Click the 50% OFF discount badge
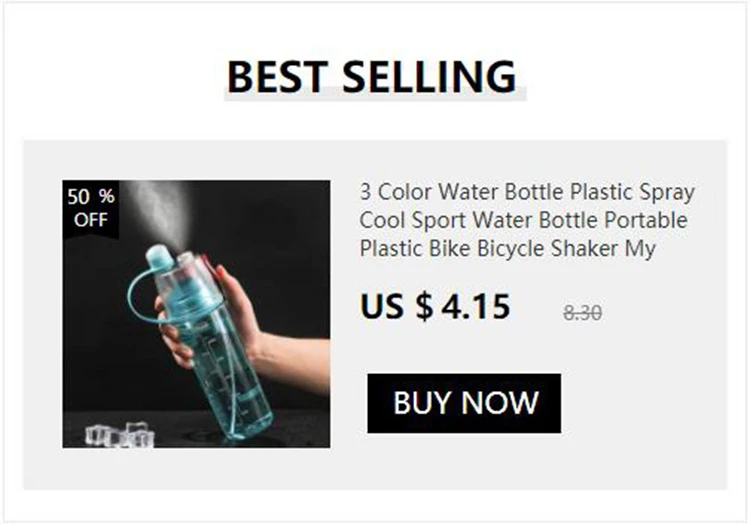Image resolution: width=750 pixels, height=524 pixels. (90, 208)
